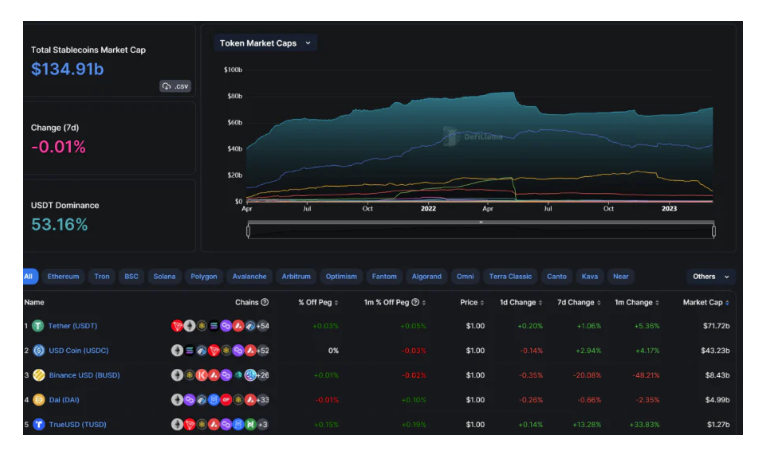
Task: Click the Change (7d) -0.01% value
Action: point(58,147)
